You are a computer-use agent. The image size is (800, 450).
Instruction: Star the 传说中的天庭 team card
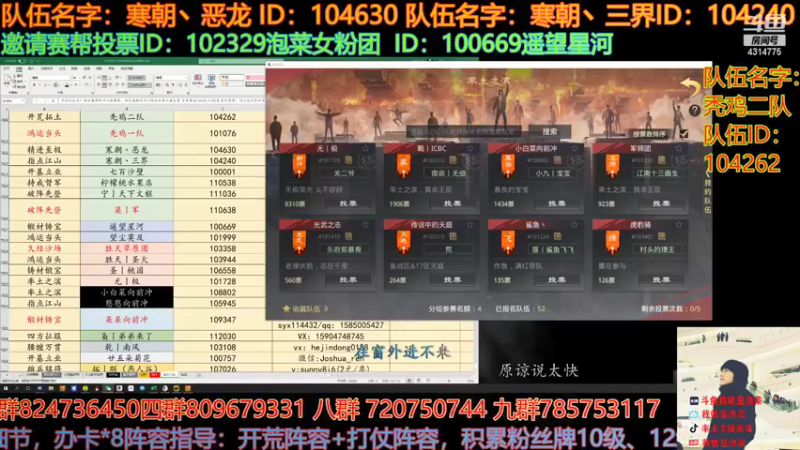point(470,224)
